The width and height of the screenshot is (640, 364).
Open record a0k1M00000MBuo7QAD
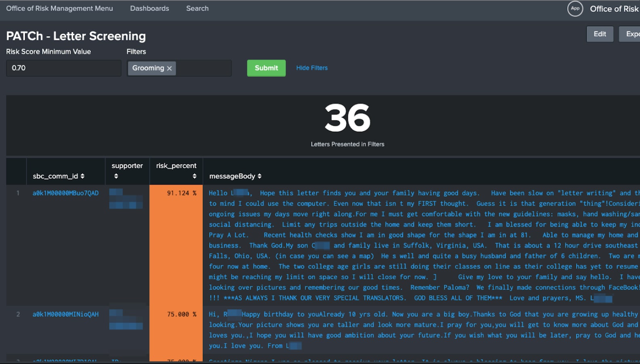[65, 193]
